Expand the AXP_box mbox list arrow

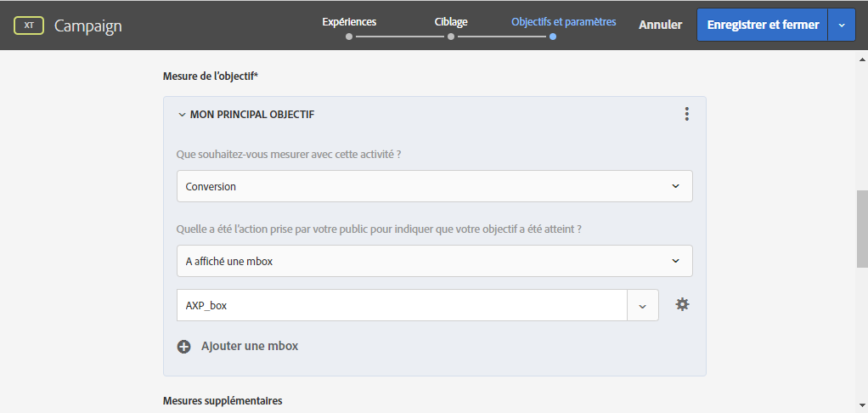point(642,305)
